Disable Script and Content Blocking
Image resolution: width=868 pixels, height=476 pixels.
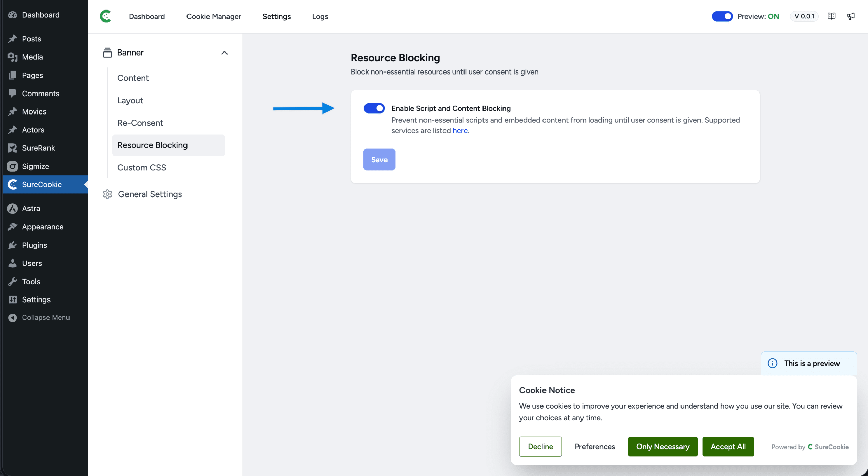coord(374,108)
